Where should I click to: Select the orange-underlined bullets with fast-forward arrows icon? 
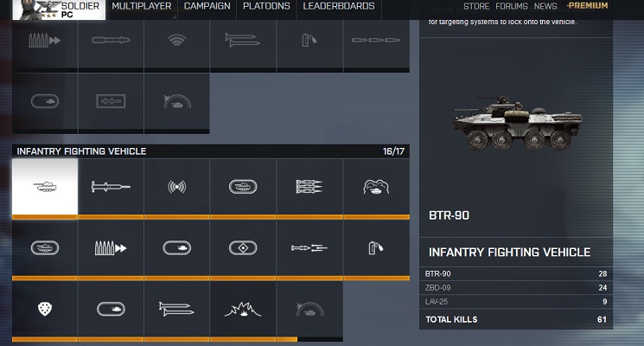tap(111, 248)
